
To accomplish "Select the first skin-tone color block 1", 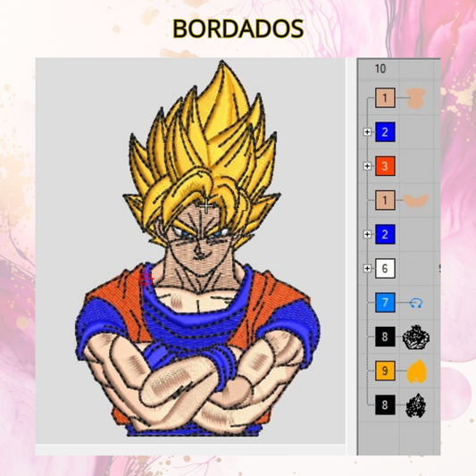I will 385,97.
